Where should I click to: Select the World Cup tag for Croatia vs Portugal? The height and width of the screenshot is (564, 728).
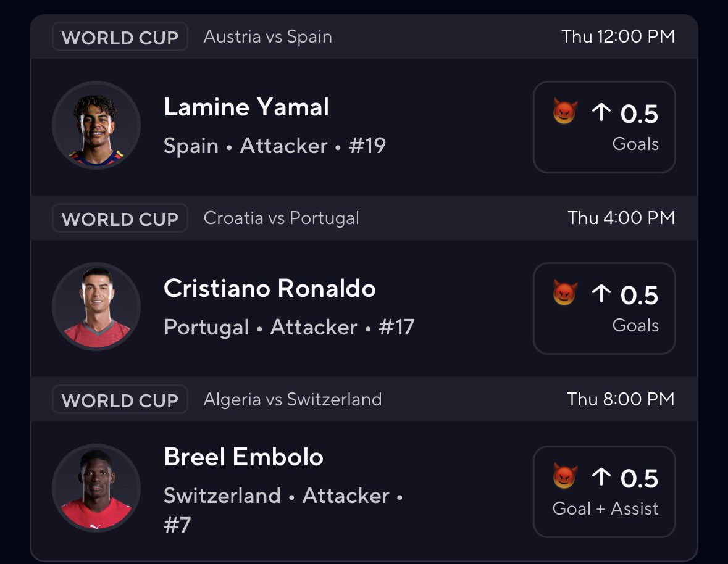[120, 218]
